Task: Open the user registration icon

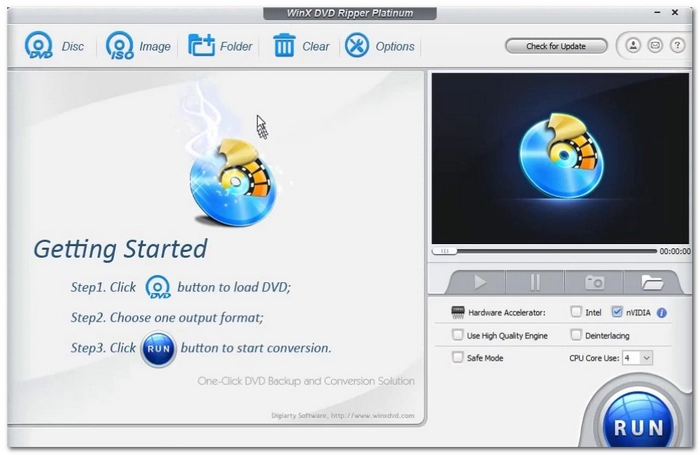Action: [633, 45]
